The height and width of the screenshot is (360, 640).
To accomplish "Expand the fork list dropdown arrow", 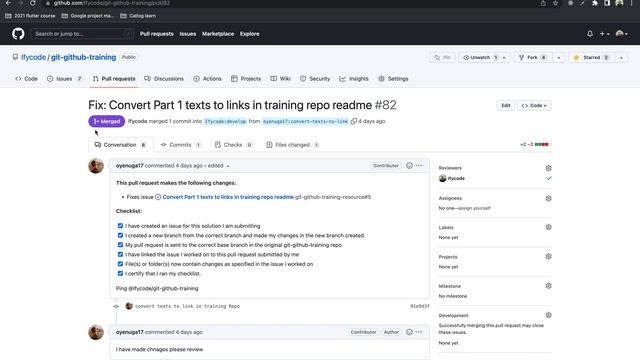I will pos(559,58).
